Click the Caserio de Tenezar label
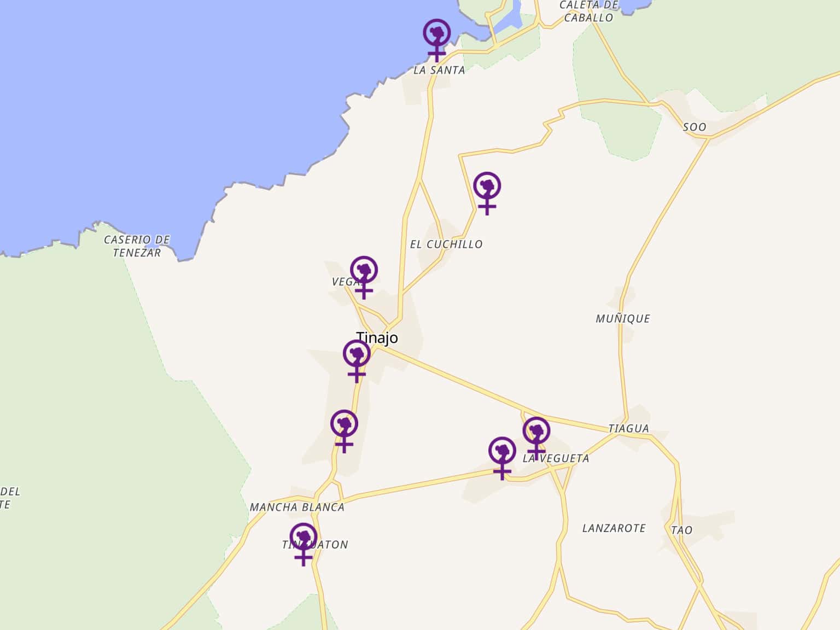Image resolution: width=840 pixels, height=630 pixels. pos(137,246)
